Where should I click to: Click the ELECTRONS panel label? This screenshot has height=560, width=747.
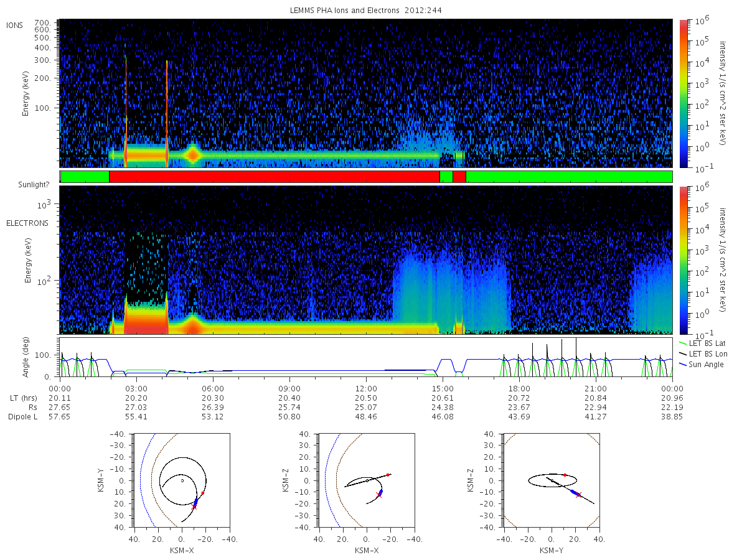(x=27, y=223)
